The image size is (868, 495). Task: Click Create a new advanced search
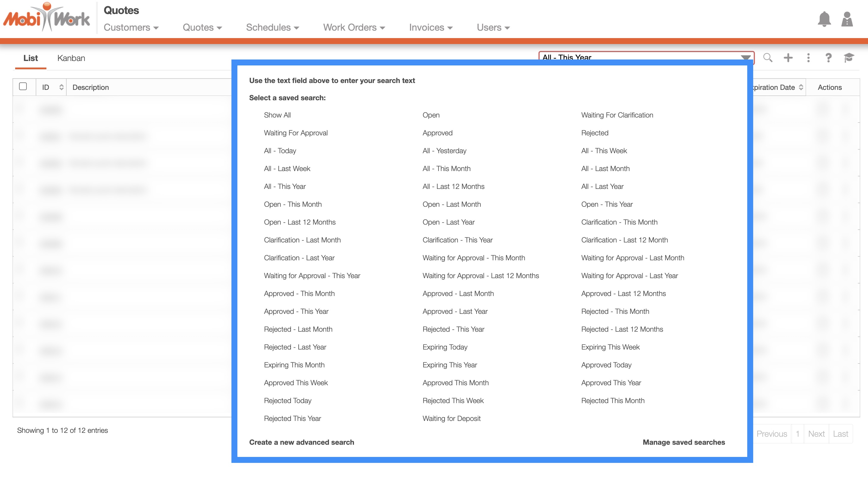[301, 442]
